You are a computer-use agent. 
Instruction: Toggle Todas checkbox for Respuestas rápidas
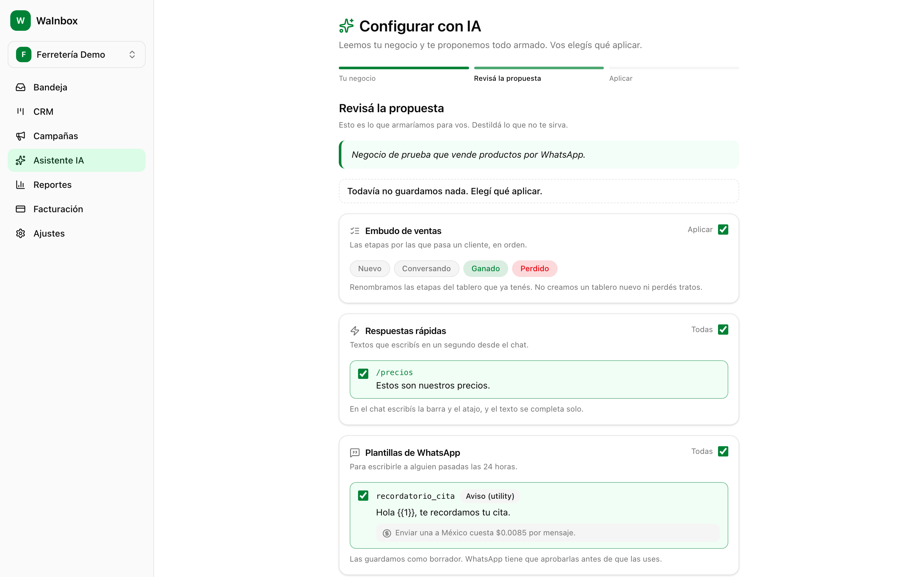pyautogui.click(x=723, y=329)
